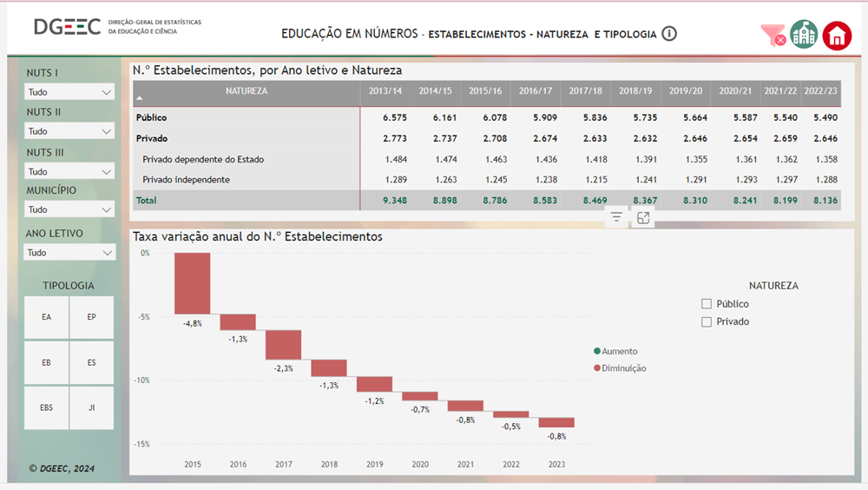
Task: Open the ANO LETIVO dropdown
Action: [69, 253]
